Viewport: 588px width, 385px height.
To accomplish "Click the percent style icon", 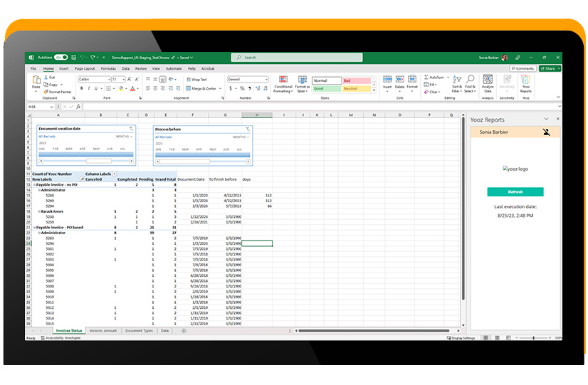I will pos(242,88).
